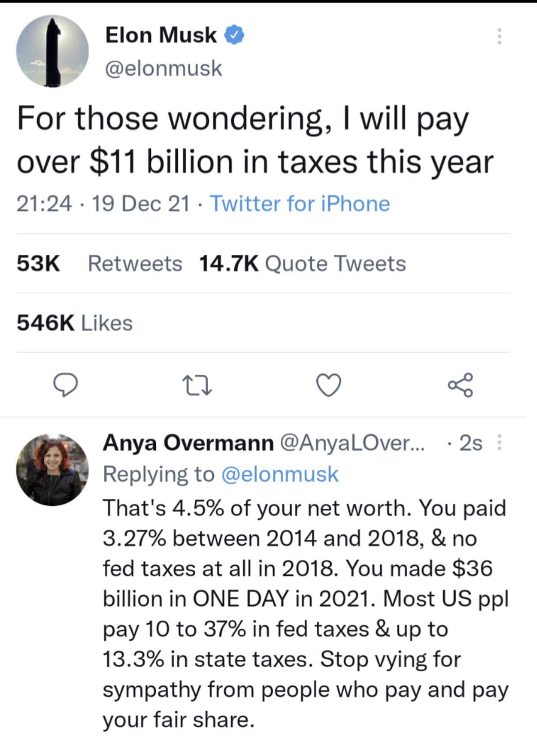The height and width of the screenshot is (756, 537).
Task: Share the tweet via the share icon
Action: click(x=461, y=385)
